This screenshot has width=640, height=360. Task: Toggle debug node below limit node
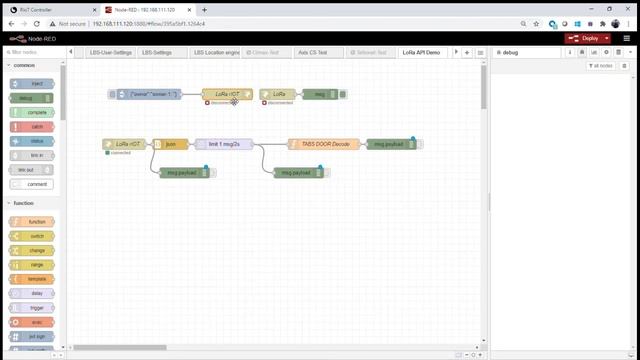pos(327,173)
